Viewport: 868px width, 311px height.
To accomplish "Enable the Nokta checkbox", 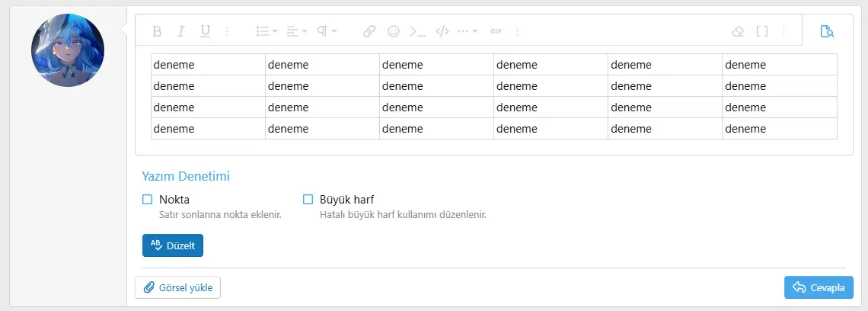I will 147,200.
